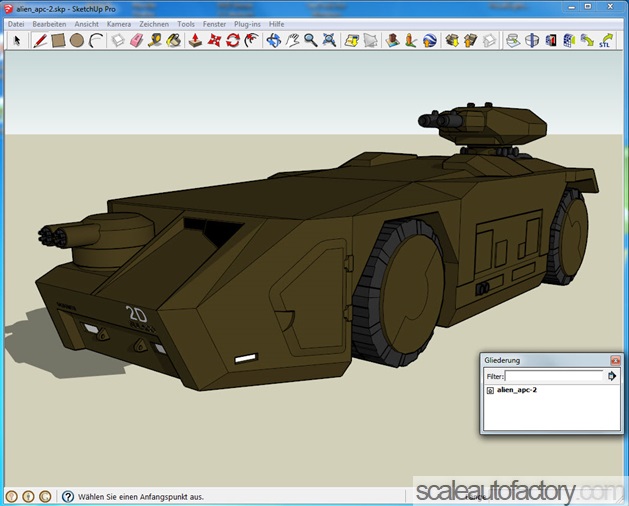Open the Datei menu
The image size is (629, 506).
(16, 24)
